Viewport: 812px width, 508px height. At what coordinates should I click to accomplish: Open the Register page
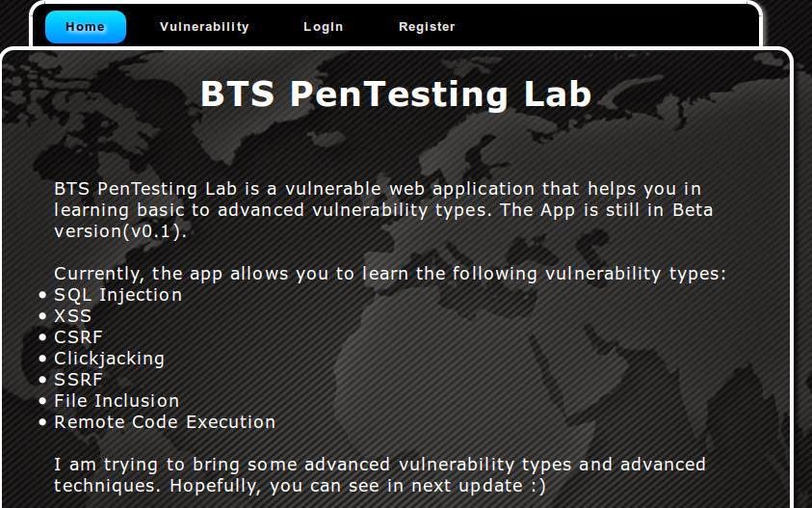pos(427,27)
